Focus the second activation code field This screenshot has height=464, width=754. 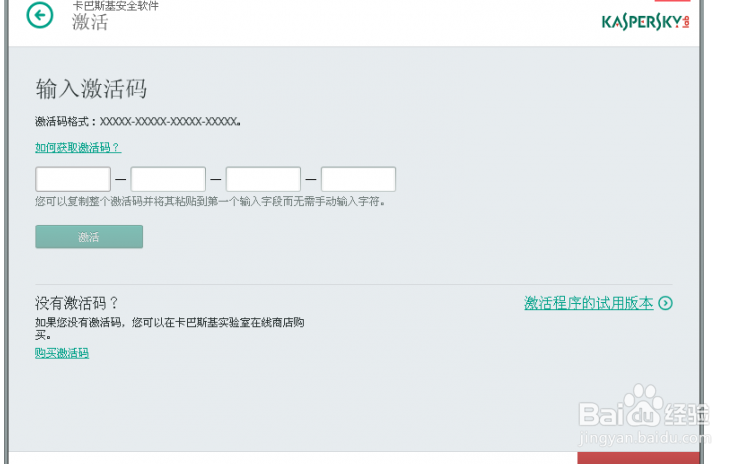point(168,179)
